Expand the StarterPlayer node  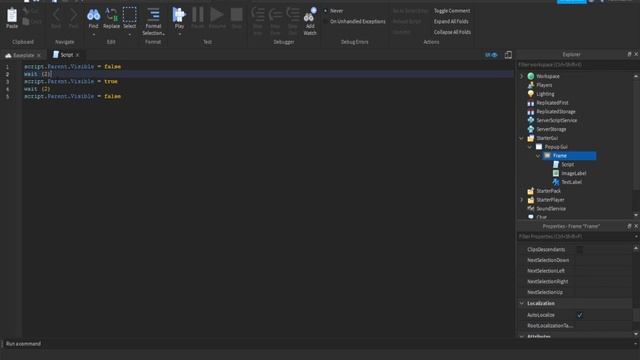coord(521,200)
